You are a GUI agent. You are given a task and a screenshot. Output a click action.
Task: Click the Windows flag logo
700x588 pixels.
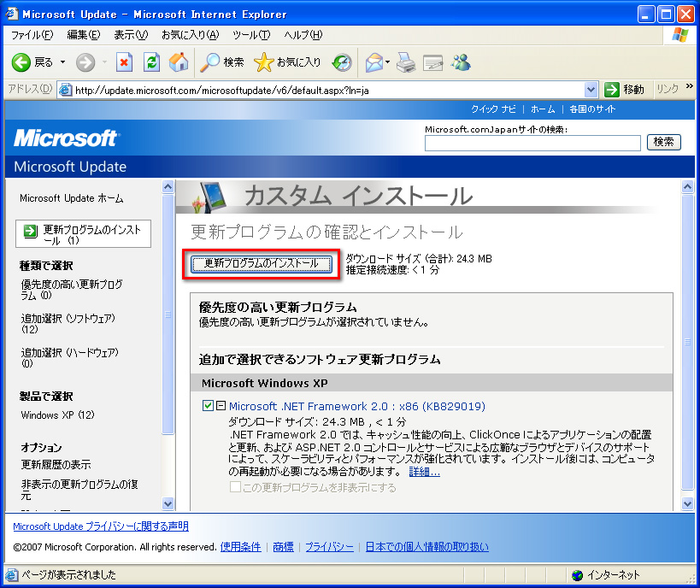[x=679, y=35]
